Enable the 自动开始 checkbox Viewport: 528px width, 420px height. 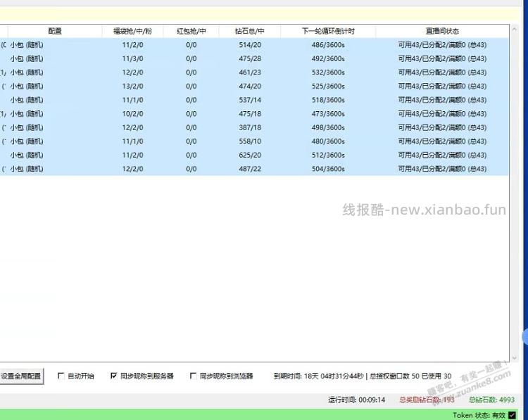tap(61, 376)
